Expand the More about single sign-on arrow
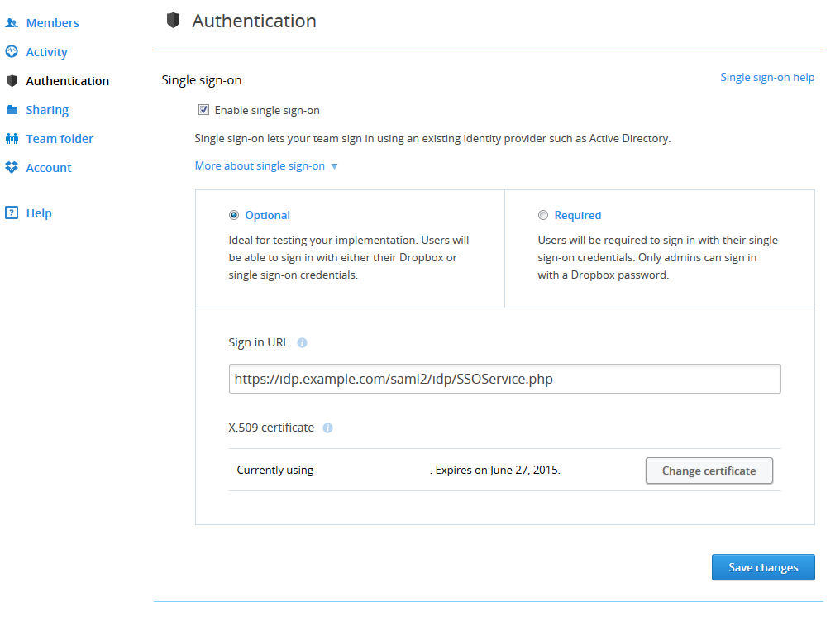This screenshot has height=621, width=840. [x=334, y=167]
